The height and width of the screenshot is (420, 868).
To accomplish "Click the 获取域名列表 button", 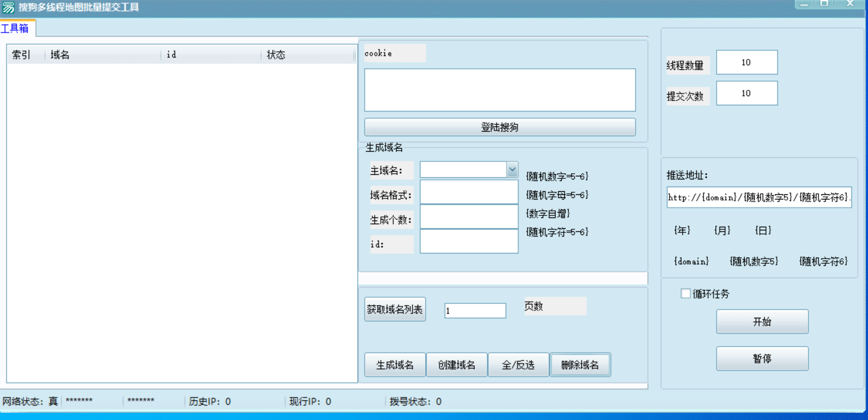I will click(x=395, y=309).
